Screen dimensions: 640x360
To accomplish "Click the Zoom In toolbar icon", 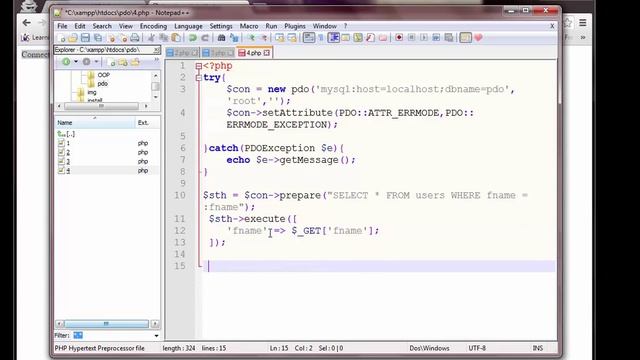I will (251, 38).
